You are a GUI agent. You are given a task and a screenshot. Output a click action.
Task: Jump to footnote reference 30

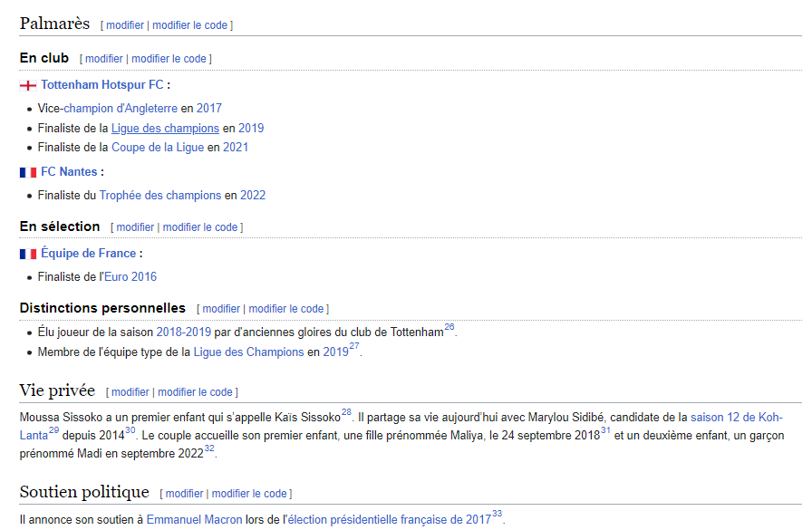click(x=130, y=430)
